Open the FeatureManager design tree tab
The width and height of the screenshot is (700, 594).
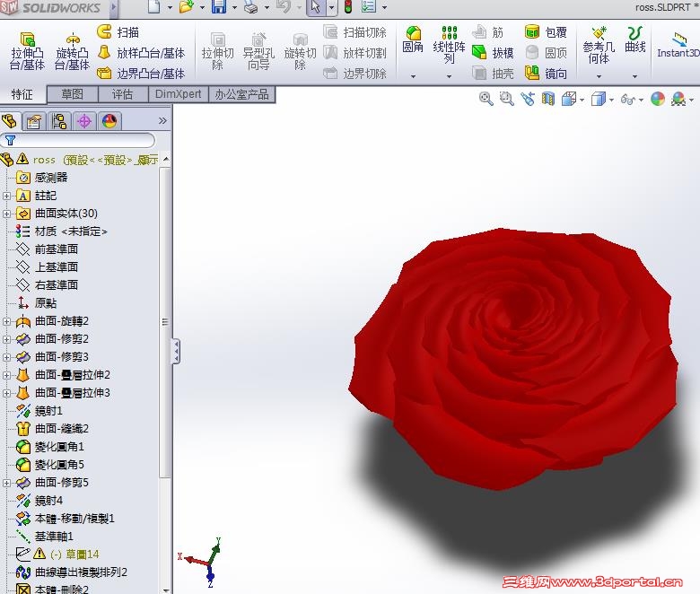click(x=10, y=121)
